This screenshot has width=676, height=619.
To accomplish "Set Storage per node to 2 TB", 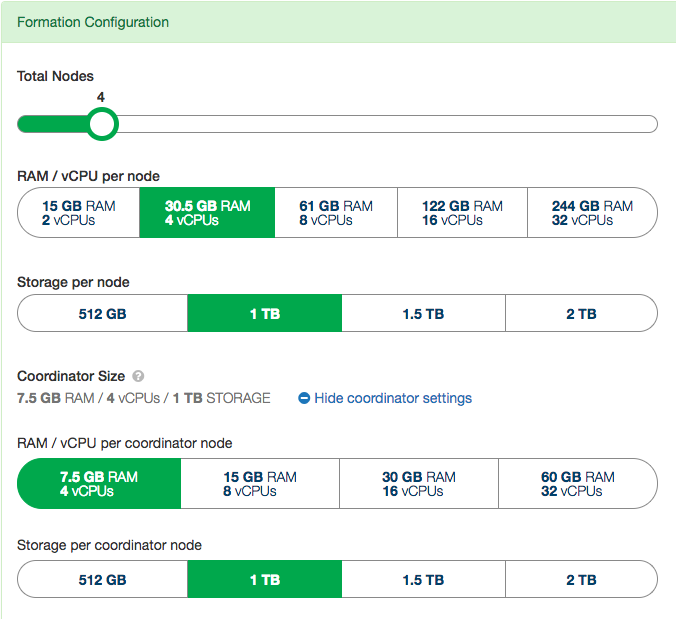I will [581, 313].
